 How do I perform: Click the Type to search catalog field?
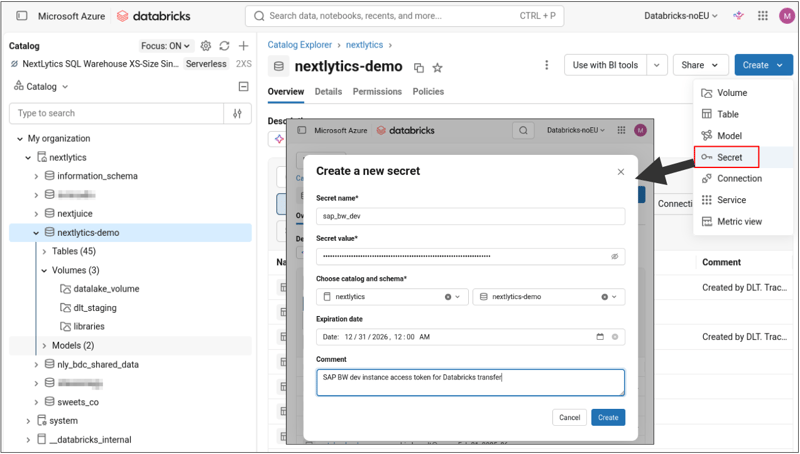point(116,113)
